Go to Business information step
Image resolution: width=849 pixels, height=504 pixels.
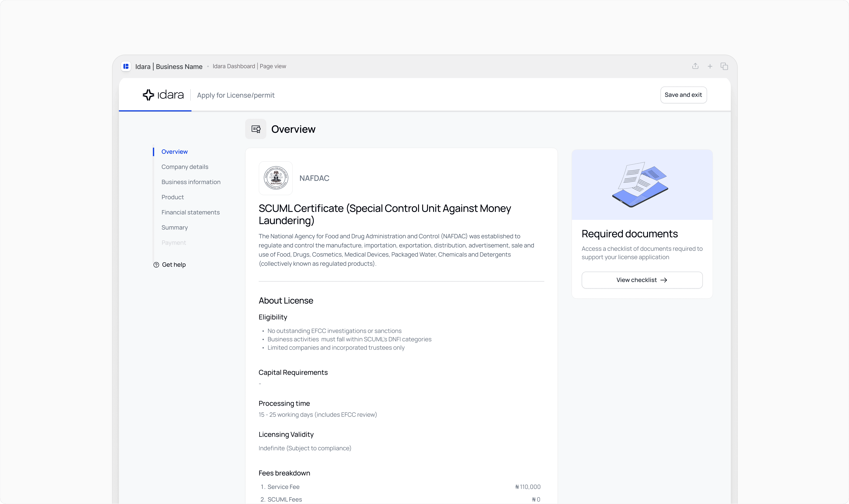191,182
